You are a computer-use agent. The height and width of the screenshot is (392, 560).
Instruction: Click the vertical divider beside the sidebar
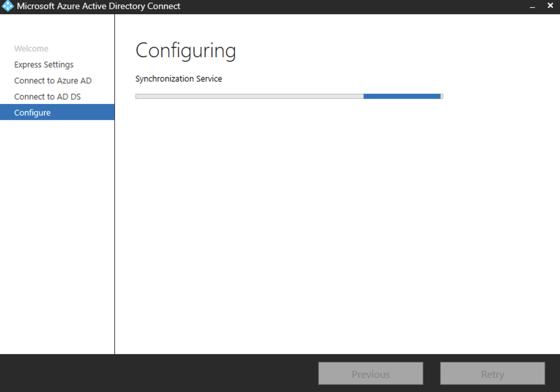click(115, 225)
